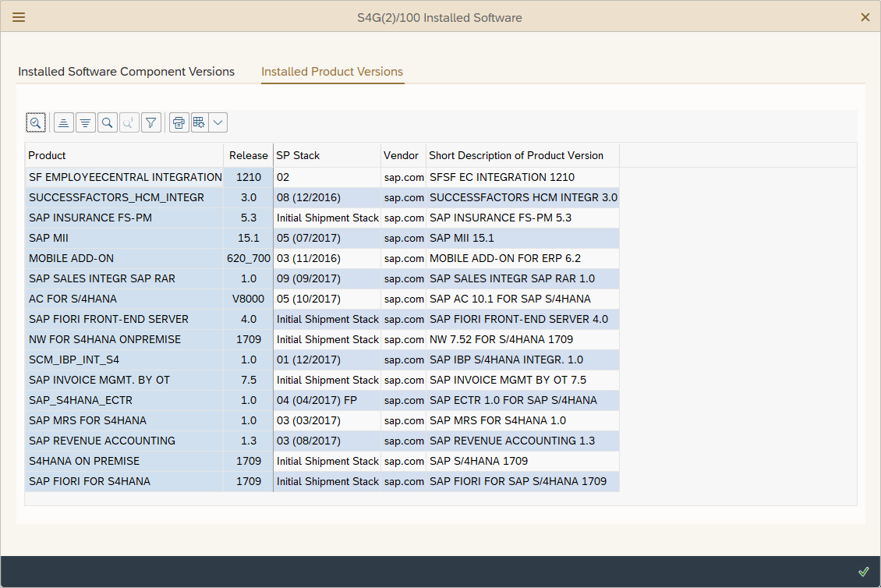Close the Installed Software dialog
Viewport: 881px width, 588px height.
865,17
